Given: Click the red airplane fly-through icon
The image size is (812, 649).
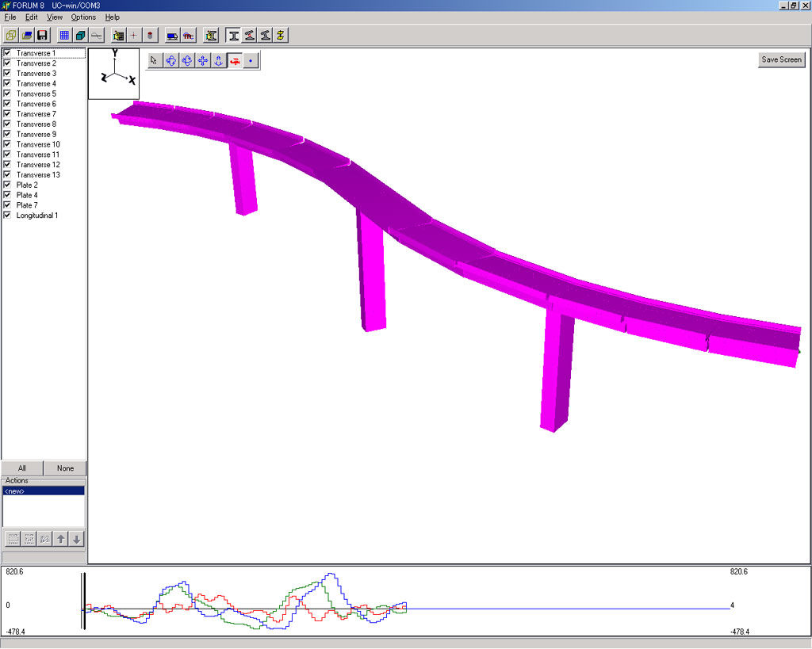Looking at the screenshot, I should point(235,60).
